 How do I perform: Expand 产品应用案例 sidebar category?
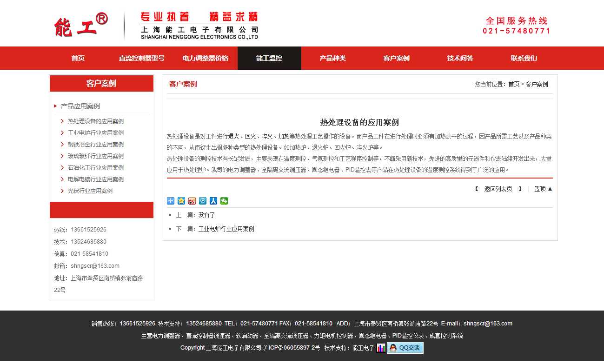80,106
